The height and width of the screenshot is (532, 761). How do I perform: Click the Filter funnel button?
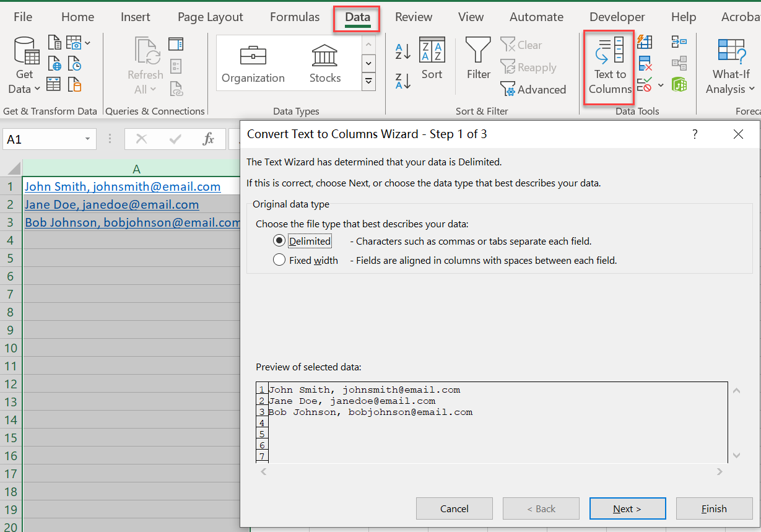[479, 59]
